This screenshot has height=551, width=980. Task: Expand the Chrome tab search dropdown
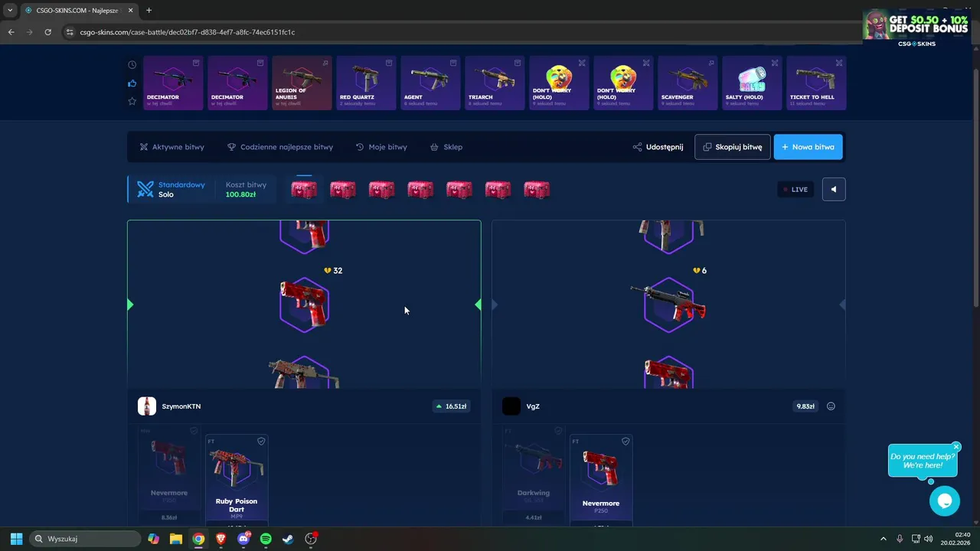pyautogui.click(x=10, y=10)
